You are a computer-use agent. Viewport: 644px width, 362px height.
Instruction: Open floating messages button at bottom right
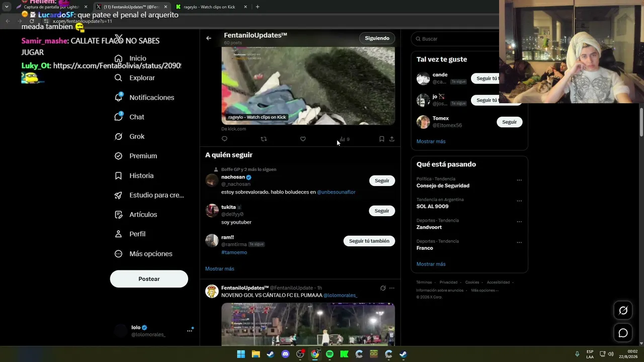click(623, 333)
